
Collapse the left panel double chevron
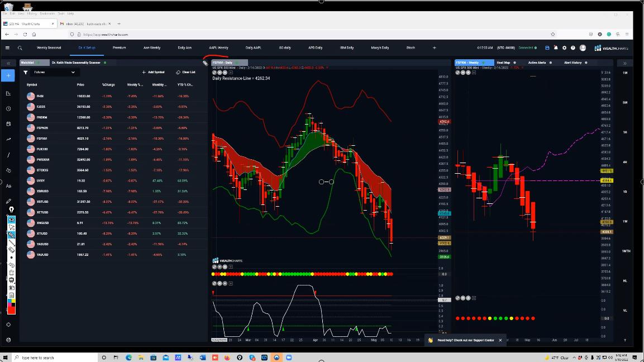point(8,63)
